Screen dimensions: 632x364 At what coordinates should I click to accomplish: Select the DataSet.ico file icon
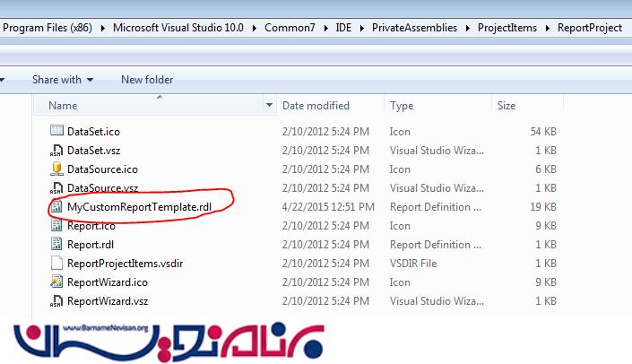click(x=57, y=132)
